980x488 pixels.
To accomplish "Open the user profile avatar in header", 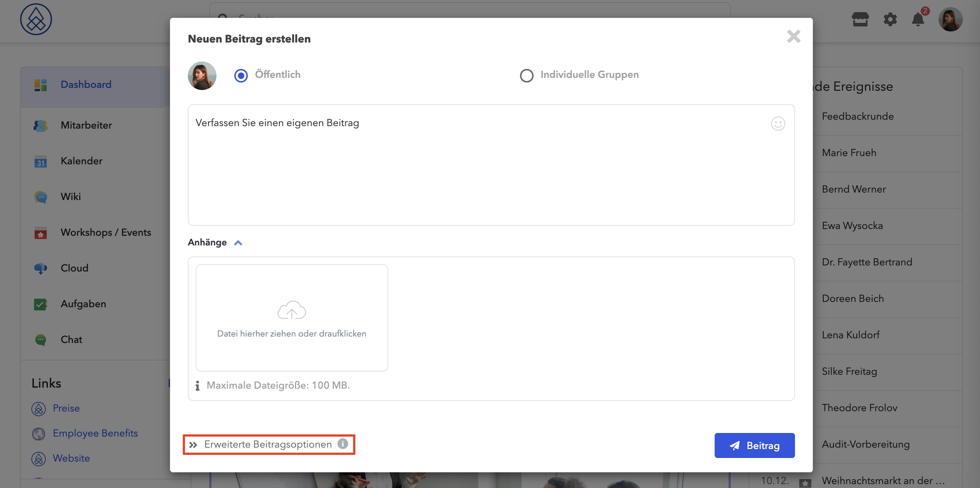I will pyautogui.click(x=950, y=19).
